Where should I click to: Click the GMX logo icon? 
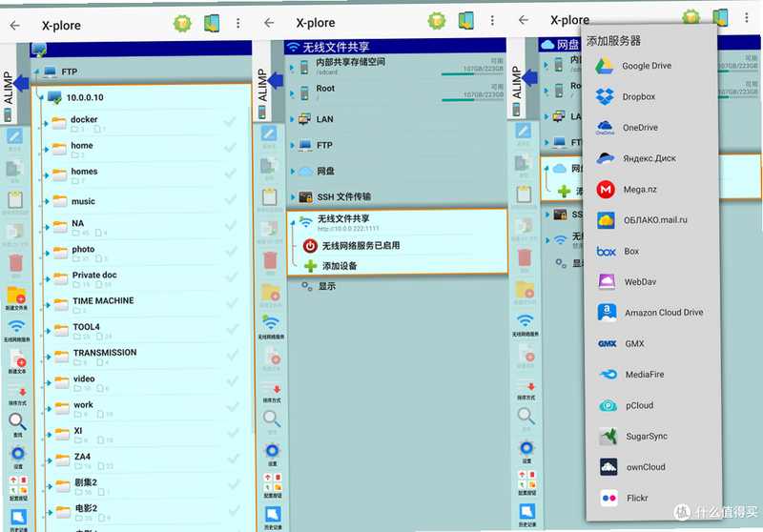[x=608, y=344]
